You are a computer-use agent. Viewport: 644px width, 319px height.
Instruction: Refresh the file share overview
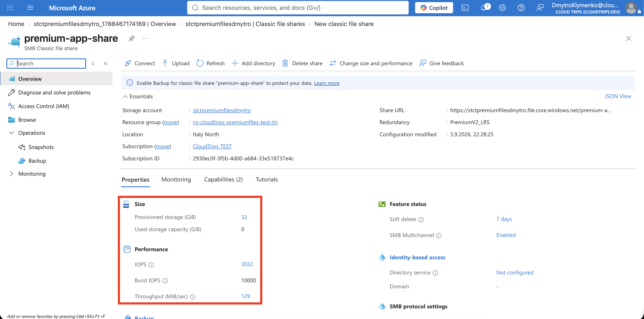(x=211, y=63)
